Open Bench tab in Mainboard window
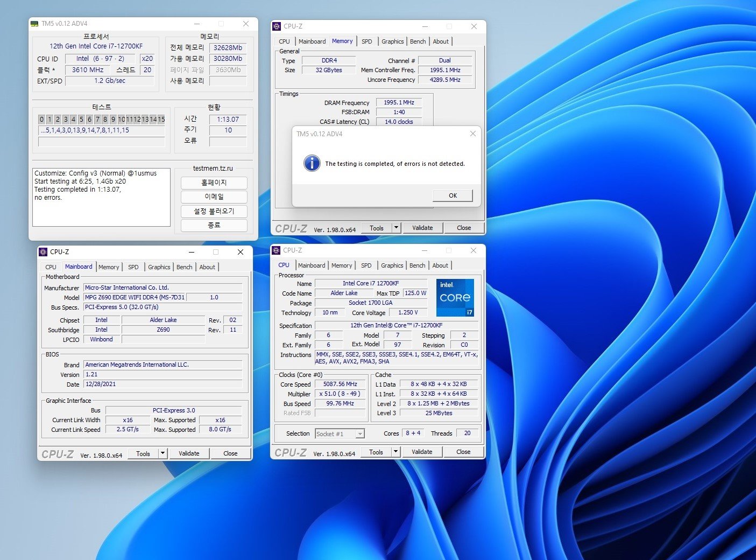Viewport: 756px width, 560px height. pyautogui.click(x=184, y=267)
